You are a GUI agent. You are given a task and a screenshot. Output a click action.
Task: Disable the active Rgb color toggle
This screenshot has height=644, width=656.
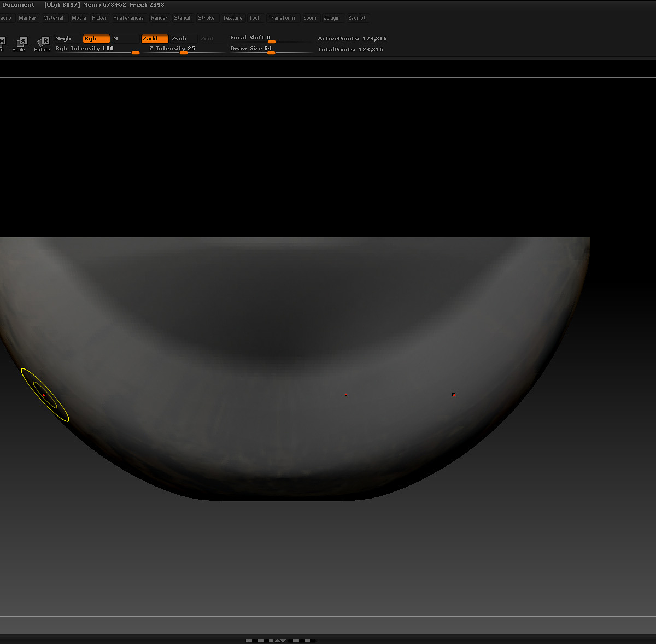click(x=96, y=39)
